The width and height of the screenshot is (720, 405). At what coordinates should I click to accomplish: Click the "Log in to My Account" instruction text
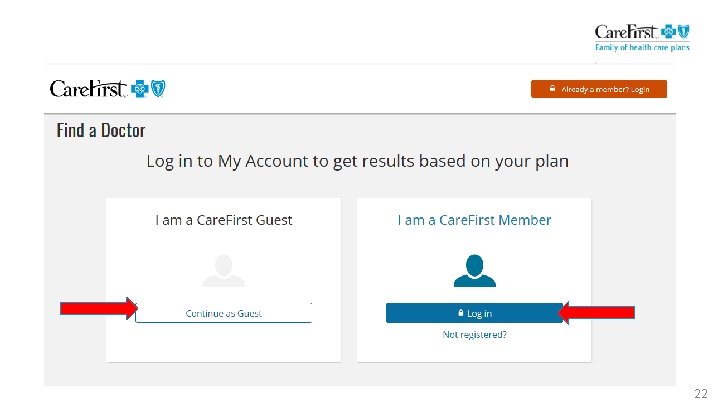(357, 161)
